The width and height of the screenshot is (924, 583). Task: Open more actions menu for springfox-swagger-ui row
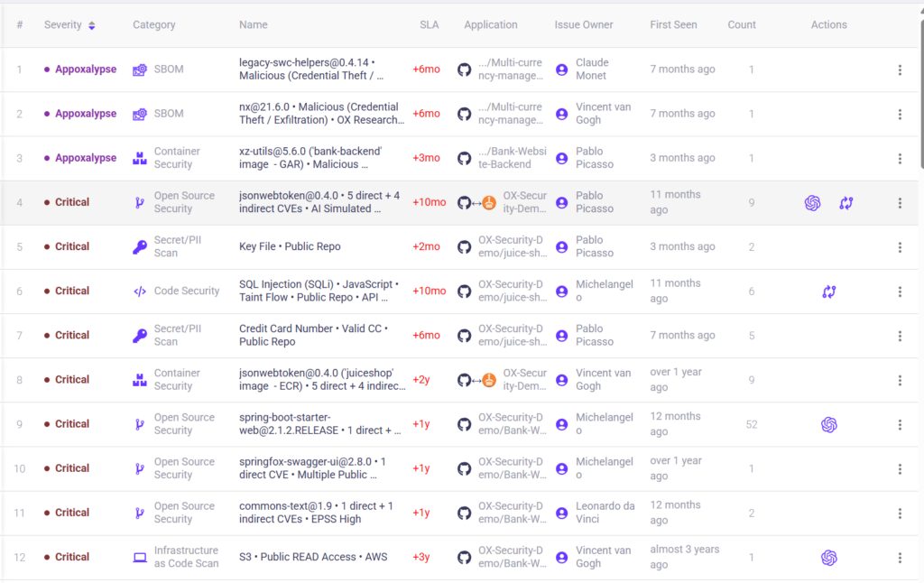(x=900, y=468)
